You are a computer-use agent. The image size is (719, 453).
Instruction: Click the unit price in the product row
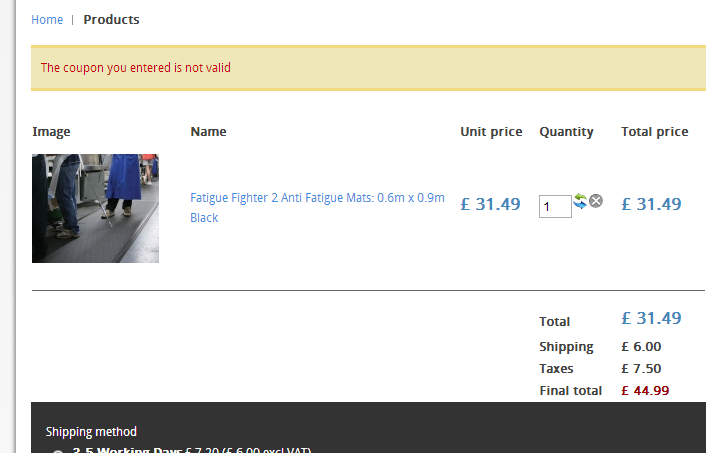(490, 204)
